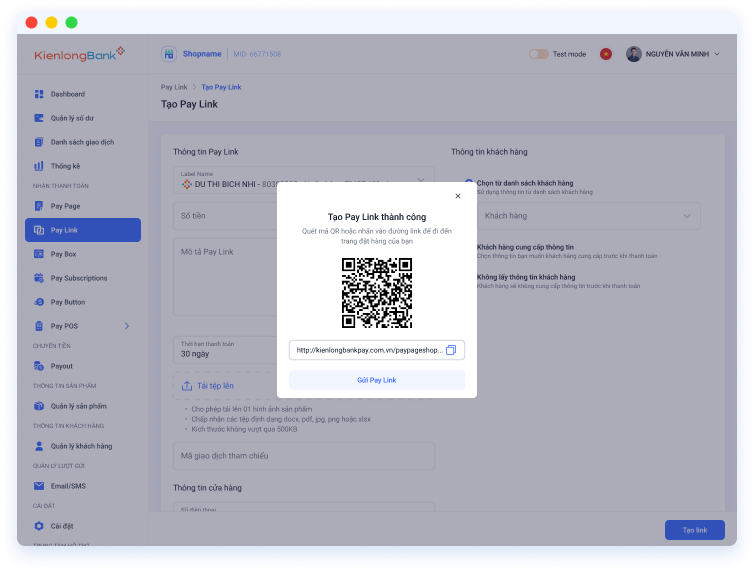Open Pay Button menu item
The image size is (754, 573).
pos(83,302)
